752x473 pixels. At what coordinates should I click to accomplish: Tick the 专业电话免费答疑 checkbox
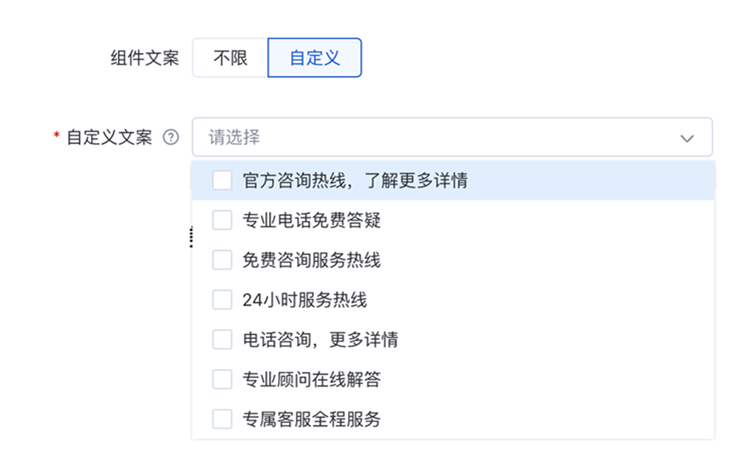222,220
